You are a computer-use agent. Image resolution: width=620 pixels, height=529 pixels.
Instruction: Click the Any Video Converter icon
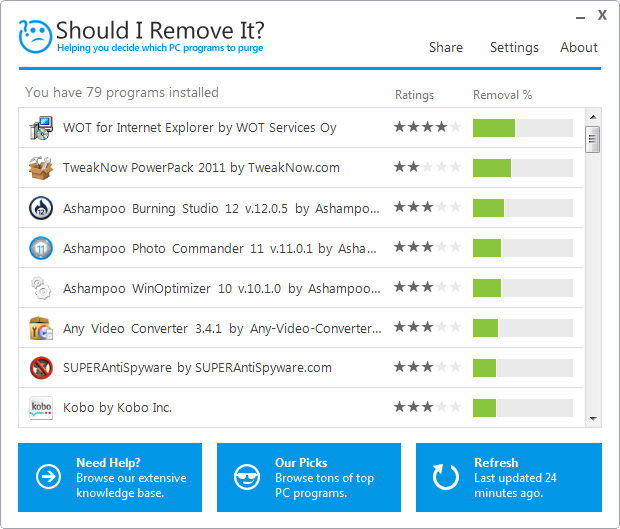pos(41,328)
